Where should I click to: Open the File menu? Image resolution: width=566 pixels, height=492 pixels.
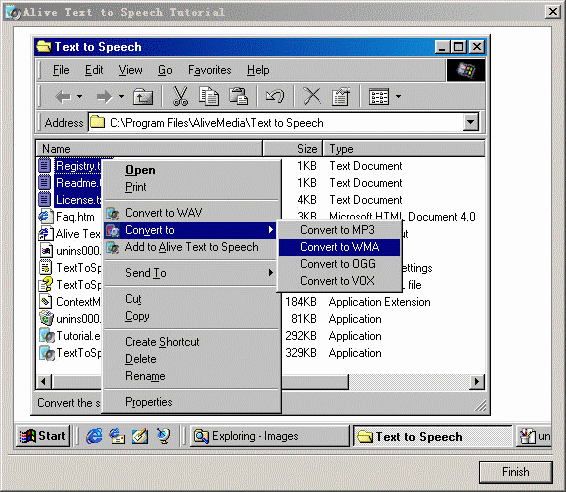point(61,70)
